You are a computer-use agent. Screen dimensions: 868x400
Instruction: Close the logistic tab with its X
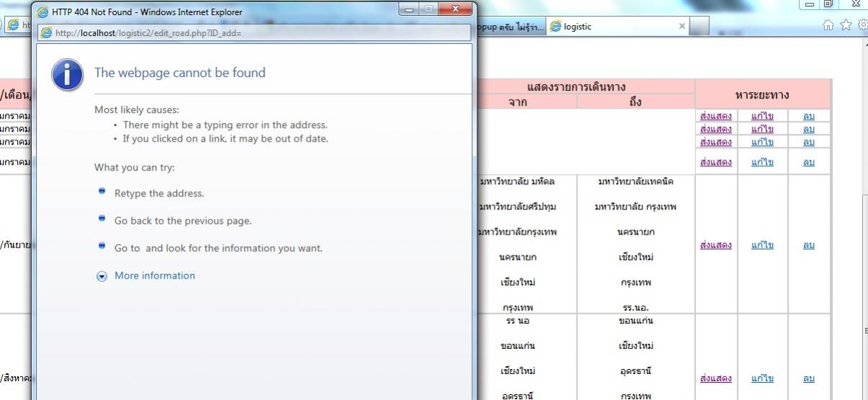click(682, 27)
